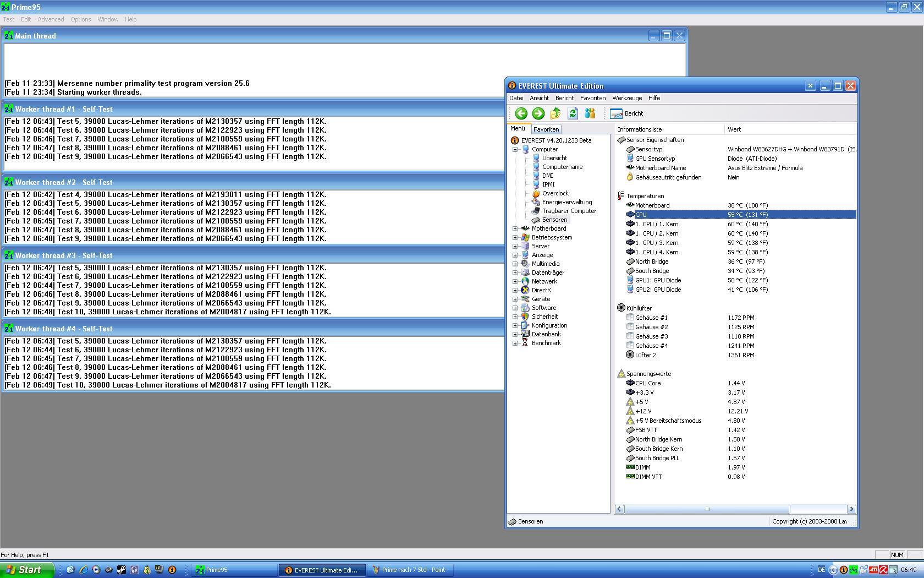Click the Wert column header
This screenshot has width=924, height=578.
(790, 129)
